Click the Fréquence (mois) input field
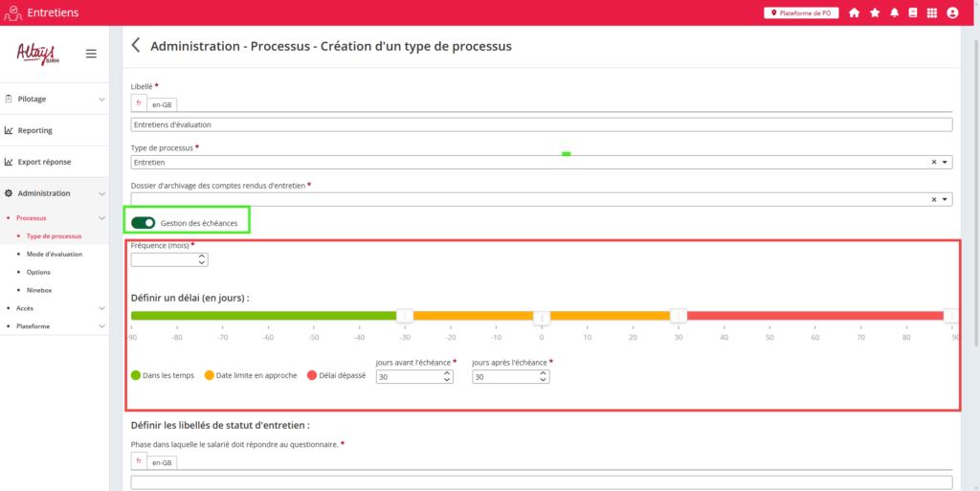Viewport: 980px width, 491px height. click(x=166, y=259)
